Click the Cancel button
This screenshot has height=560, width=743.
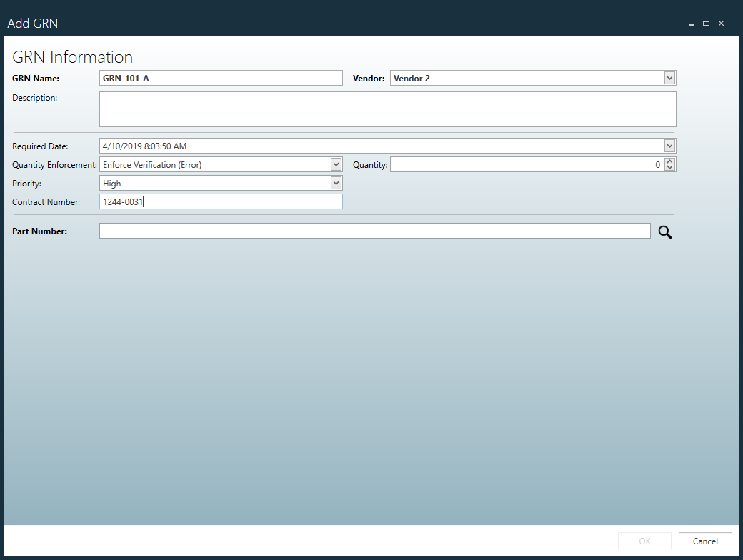705,541
